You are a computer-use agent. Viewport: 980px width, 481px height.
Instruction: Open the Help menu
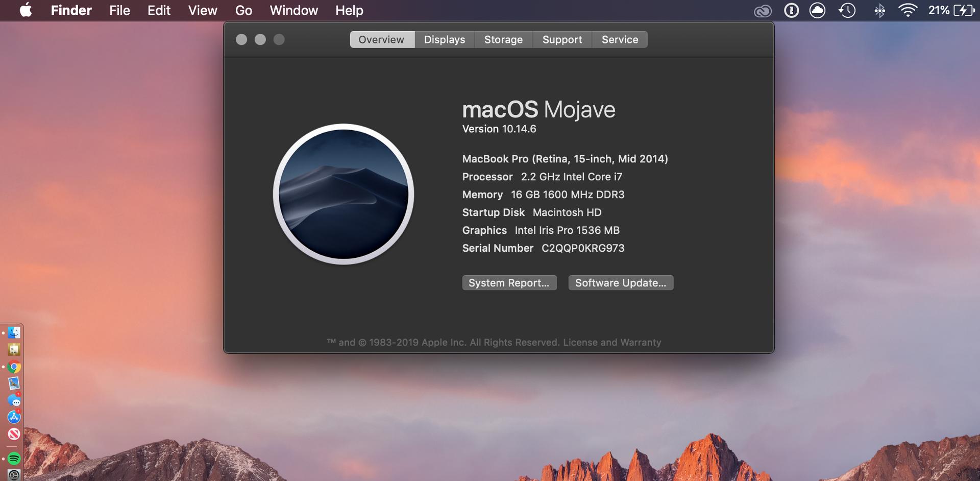[x=349, y=10]
